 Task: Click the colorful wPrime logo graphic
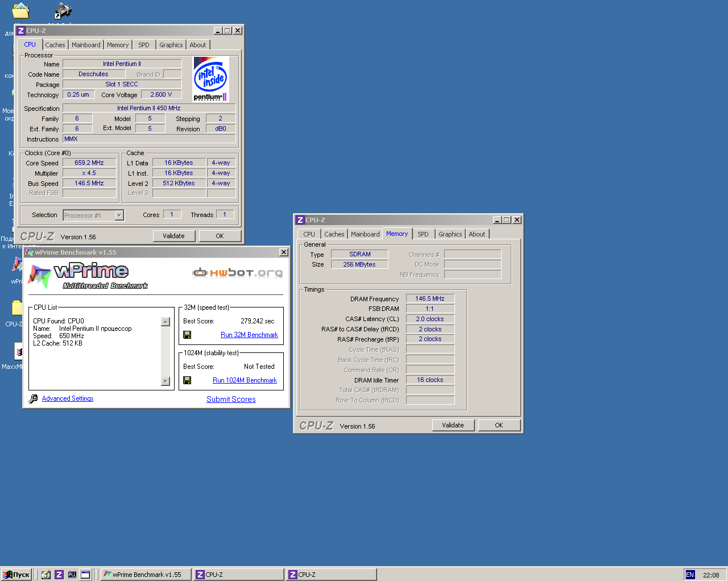[40, 276]
